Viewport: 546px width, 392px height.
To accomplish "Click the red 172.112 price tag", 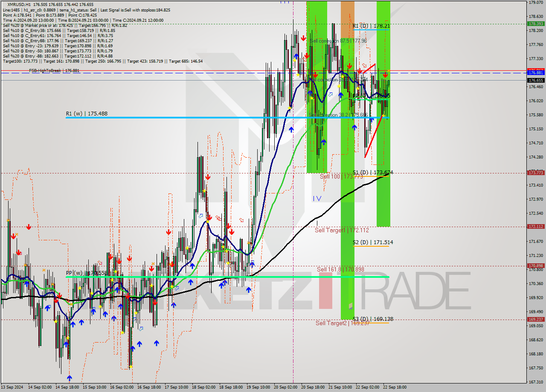I will 536,226.
